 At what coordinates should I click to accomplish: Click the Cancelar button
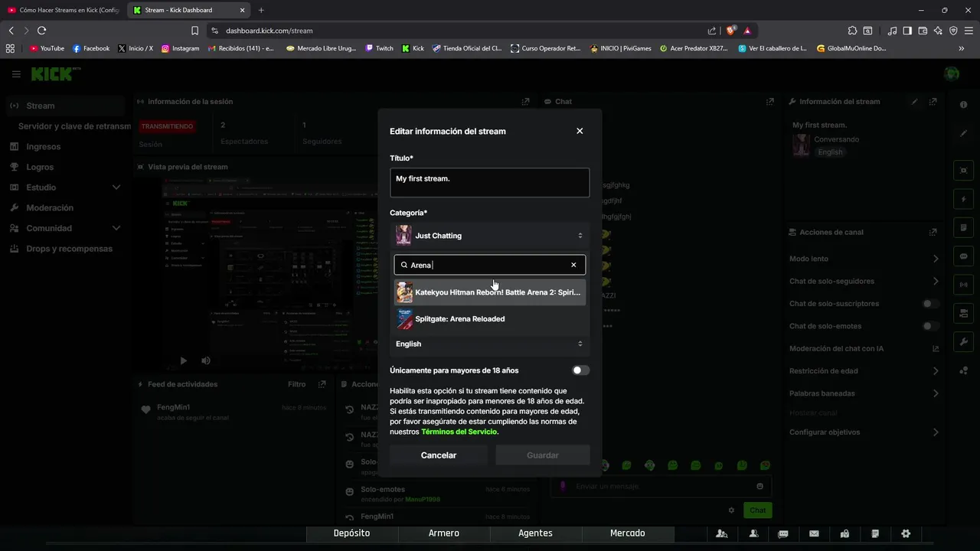439,455
